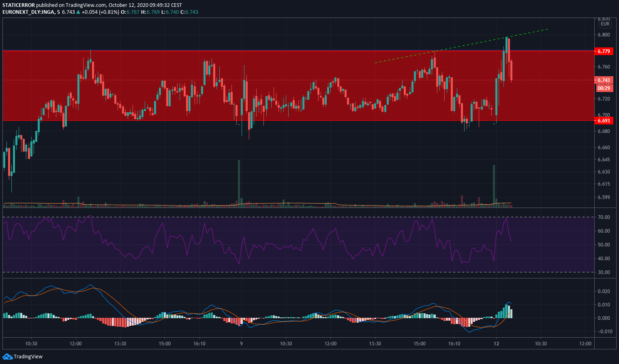Click the date marker 12 on time axis
The height and width of the screenshot is (364, 619).
(496, 344)
